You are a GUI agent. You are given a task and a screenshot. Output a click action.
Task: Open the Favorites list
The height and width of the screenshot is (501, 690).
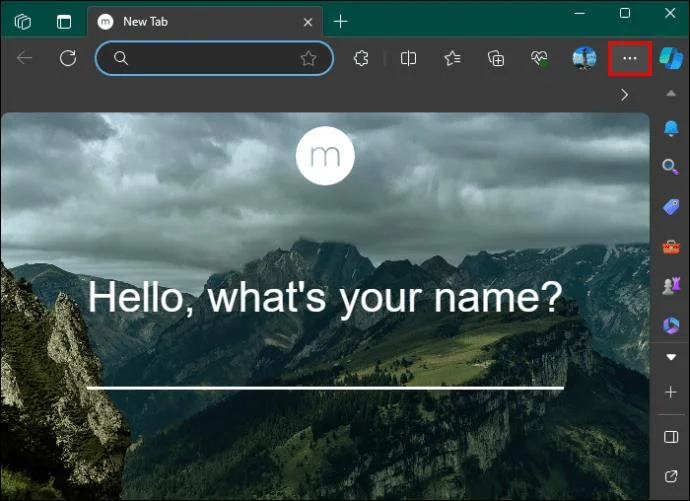tap(452, 58)
